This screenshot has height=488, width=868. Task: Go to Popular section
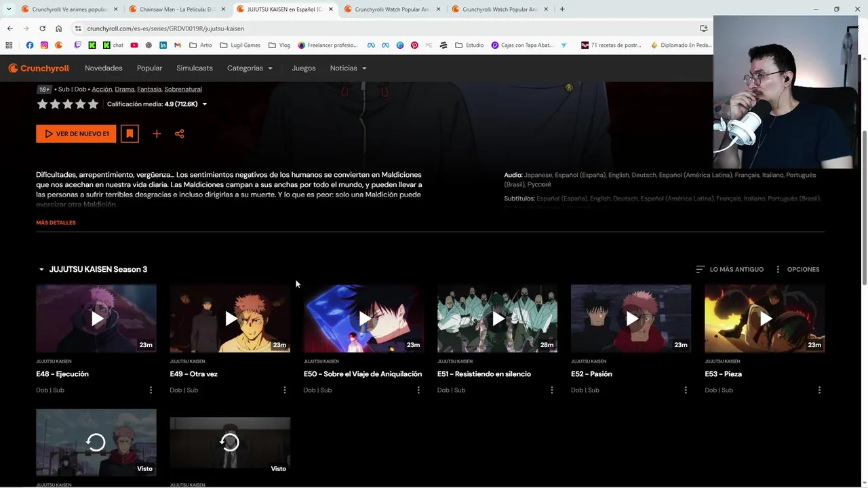pyautogui.click(x=149, y=68)
